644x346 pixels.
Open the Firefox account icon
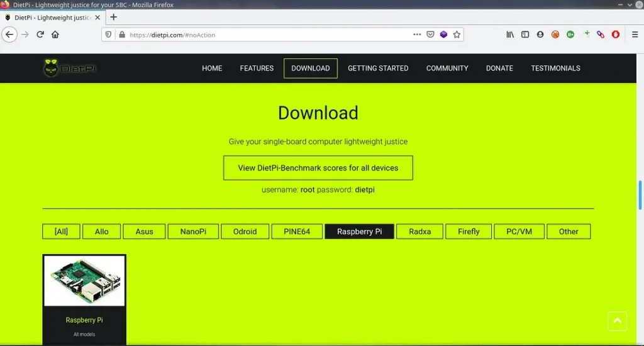coord(540,35)
